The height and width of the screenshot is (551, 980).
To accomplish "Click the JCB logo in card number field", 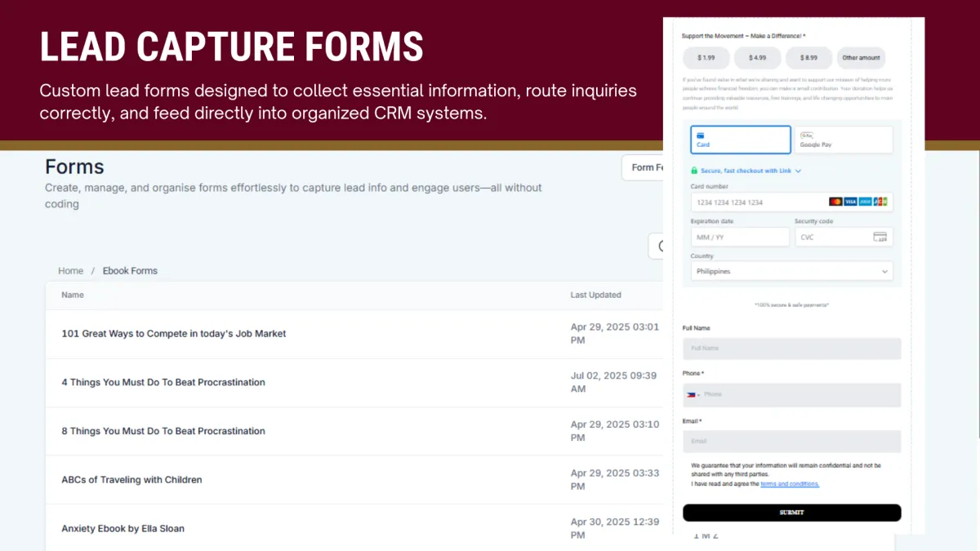I will coord(880,202).
